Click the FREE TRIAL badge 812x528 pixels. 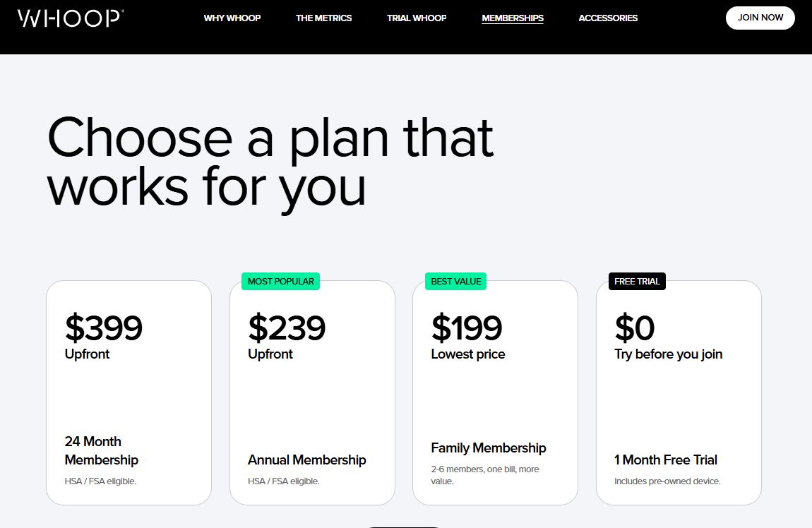click(x=636, y=281)
